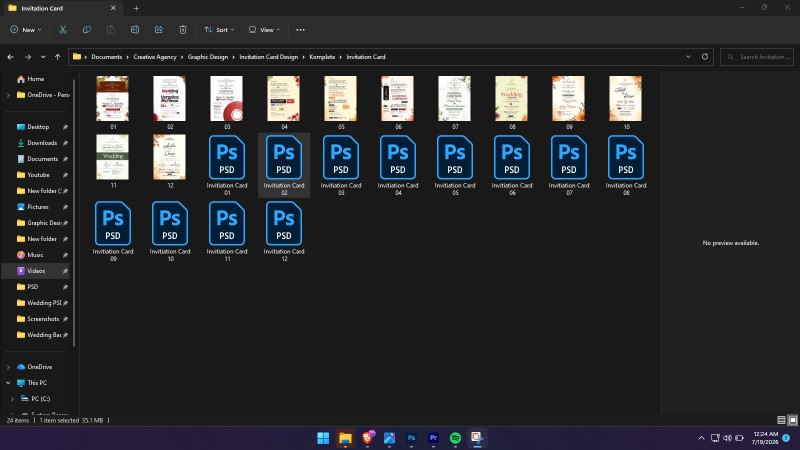Image resolution: width=800 pixels, height=450 pixels.
Task: Refresh the current folder view
Action: pos(705,57)
